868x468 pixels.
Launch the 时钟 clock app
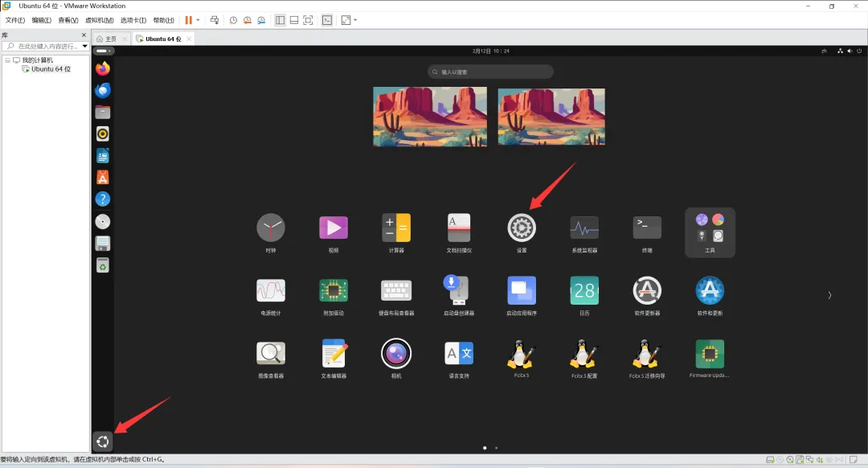[x=271, y=228]
